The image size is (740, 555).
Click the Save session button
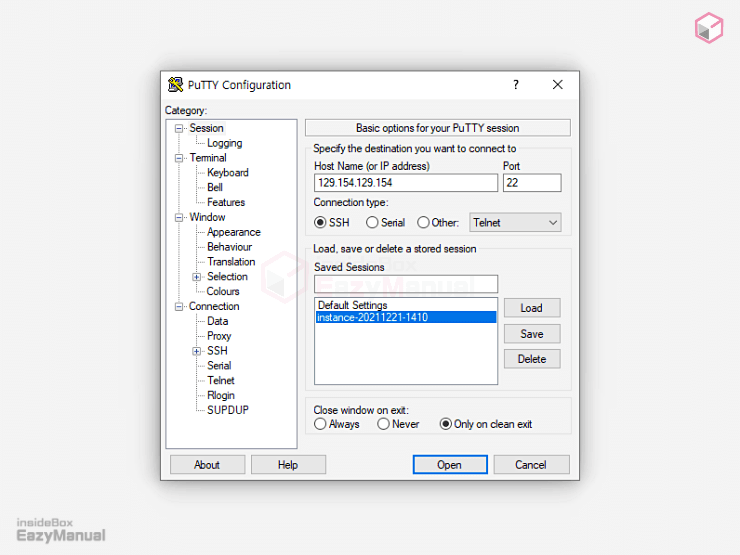pos(532,334)
